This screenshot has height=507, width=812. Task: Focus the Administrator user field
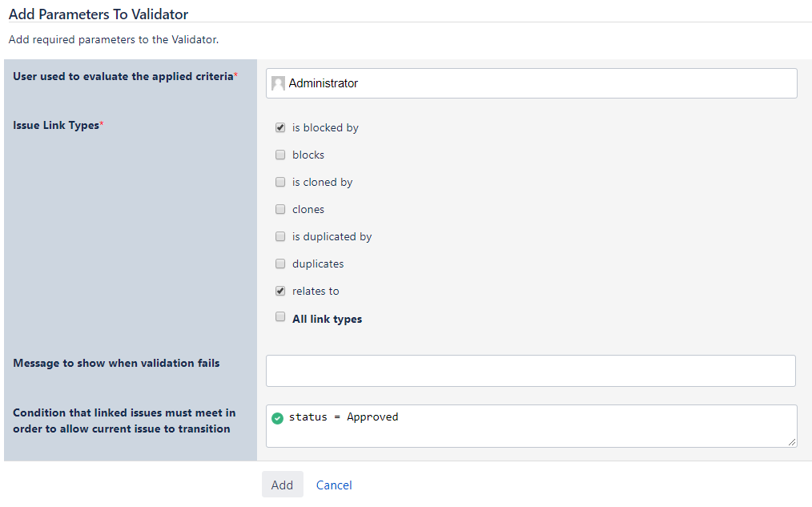pos(537,83)
